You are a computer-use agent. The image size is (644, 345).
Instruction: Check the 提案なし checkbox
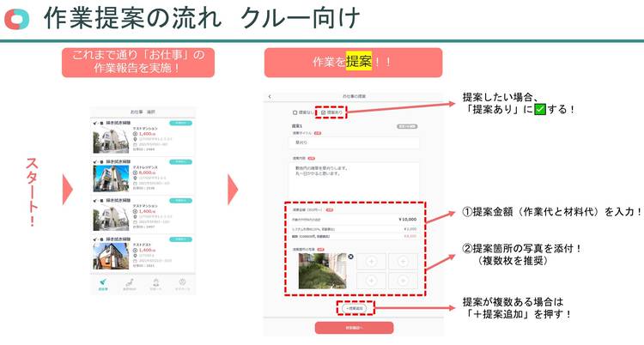pos(295,112)
